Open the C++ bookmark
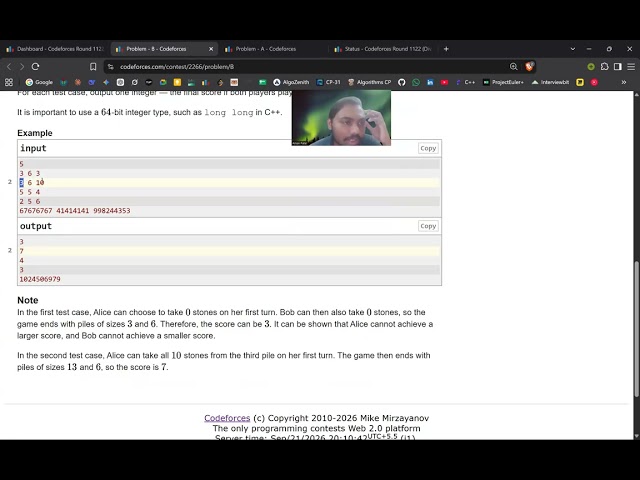640x480 pixels. 465,82
